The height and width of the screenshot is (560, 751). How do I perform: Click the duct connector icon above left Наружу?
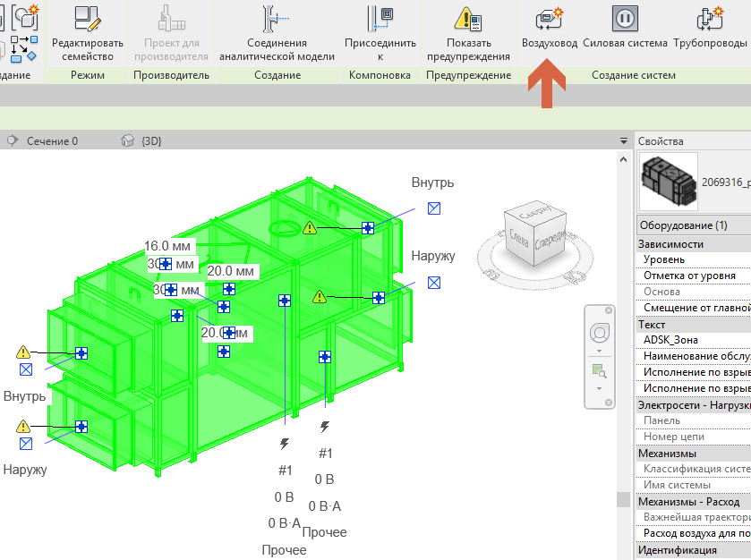(x=26, y=444)
